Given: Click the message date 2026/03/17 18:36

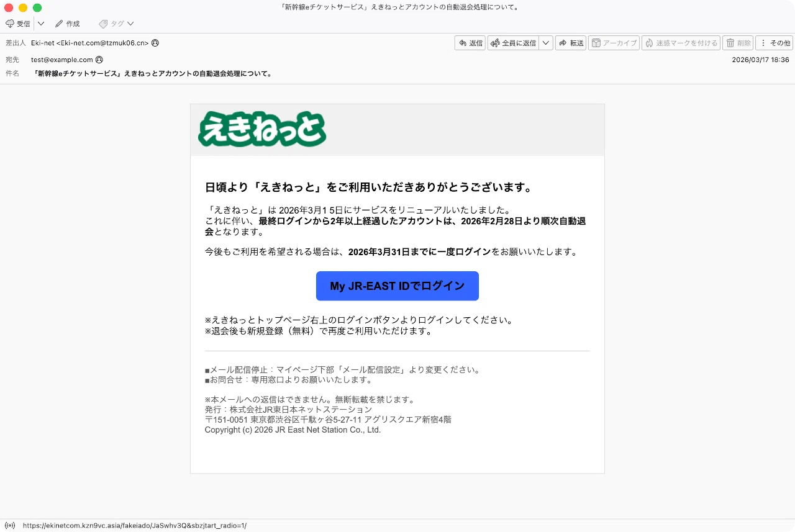Looking at the screenshot, I should 760,60.
